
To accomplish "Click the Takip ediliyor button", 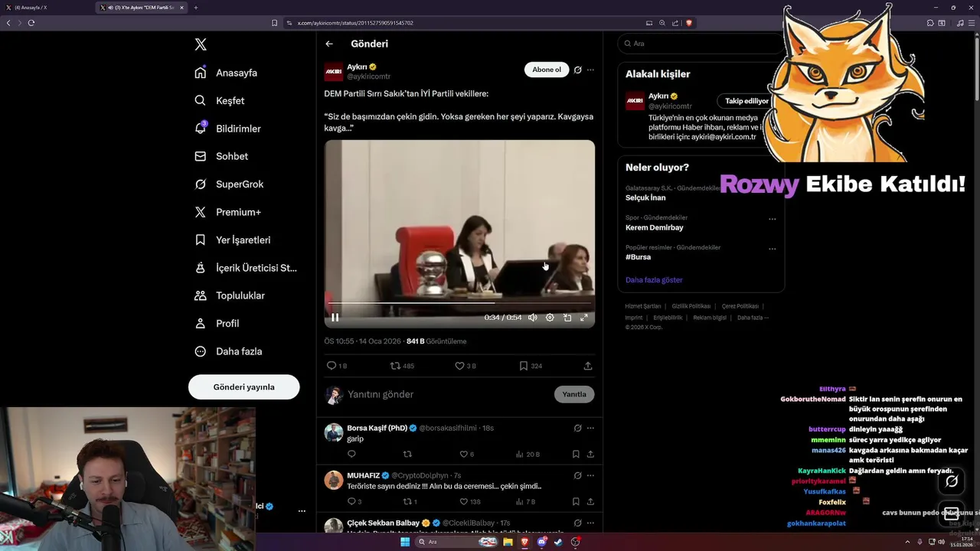I will click(x=746, y=100).
